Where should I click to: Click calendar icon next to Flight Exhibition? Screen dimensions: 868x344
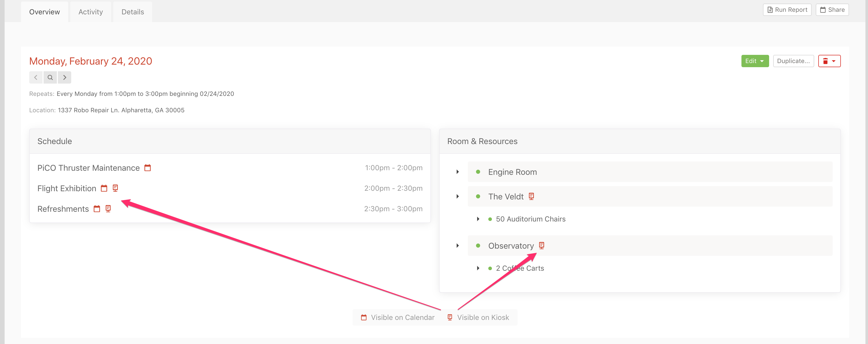104,188
